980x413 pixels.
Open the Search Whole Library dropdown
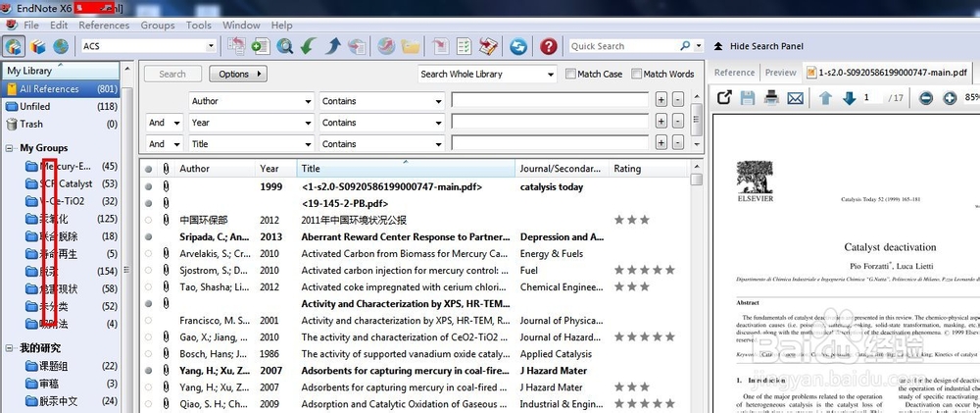click(487, 74)
